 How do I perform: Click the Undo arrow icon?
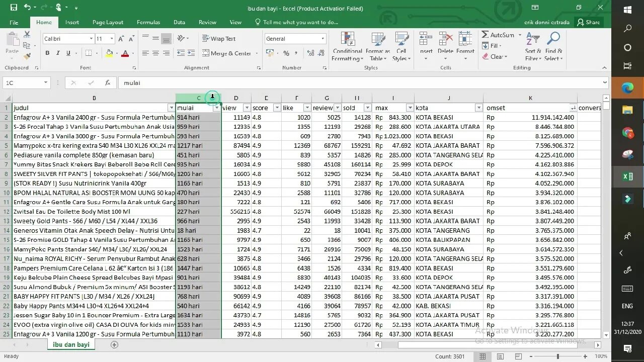tap(27, 8)
